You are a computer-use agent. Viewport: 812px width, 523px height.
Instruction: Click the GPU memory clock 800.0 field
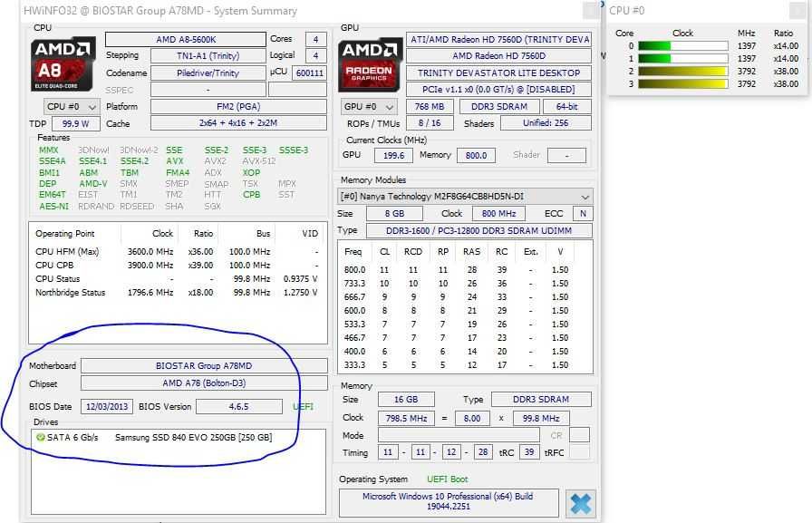tap(477, 155)
